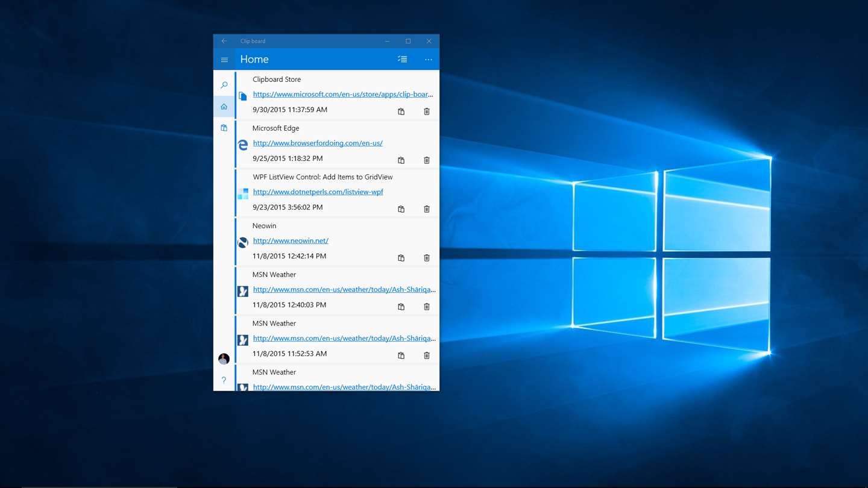Screen dimensions: 868x488
Task: Copy the Neowin entry
Action: click(x=401, y=258)
